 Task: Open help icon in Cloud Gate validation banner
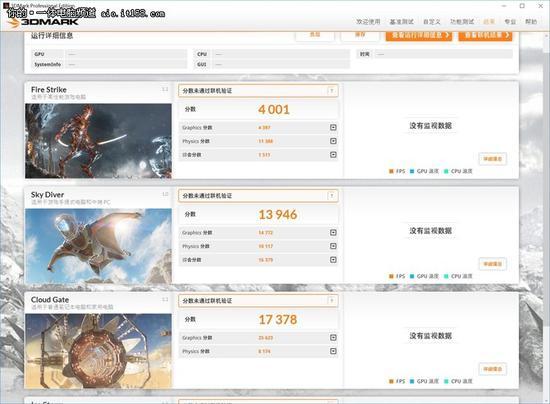[331, 301]
